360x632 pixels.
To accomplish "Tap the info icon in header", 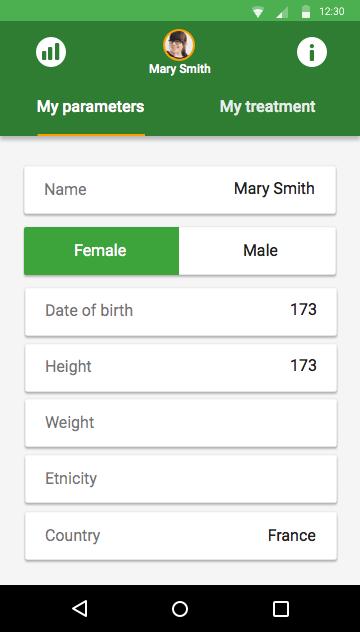I will pyautogui.click(x=312, y=52).
